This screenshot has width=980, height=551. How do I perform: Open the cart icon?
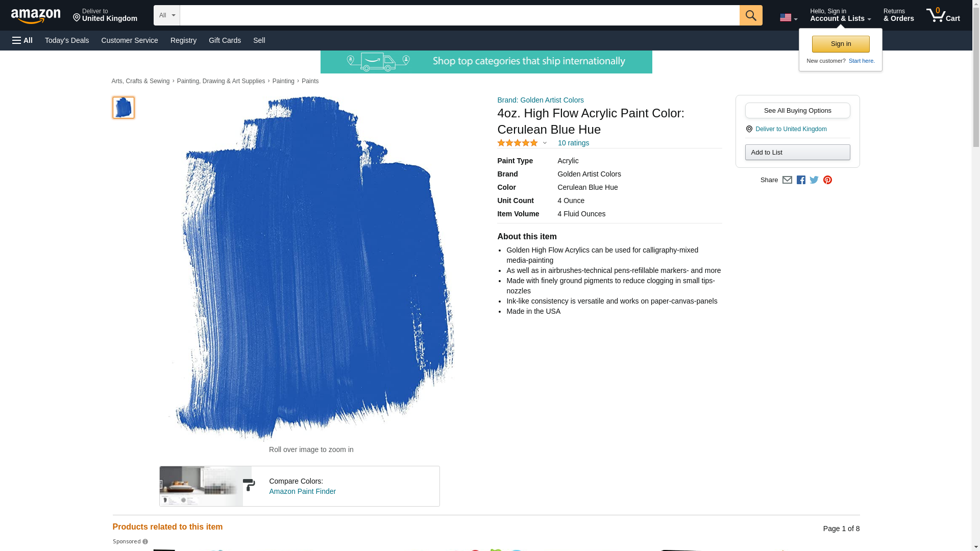[943, 15]
